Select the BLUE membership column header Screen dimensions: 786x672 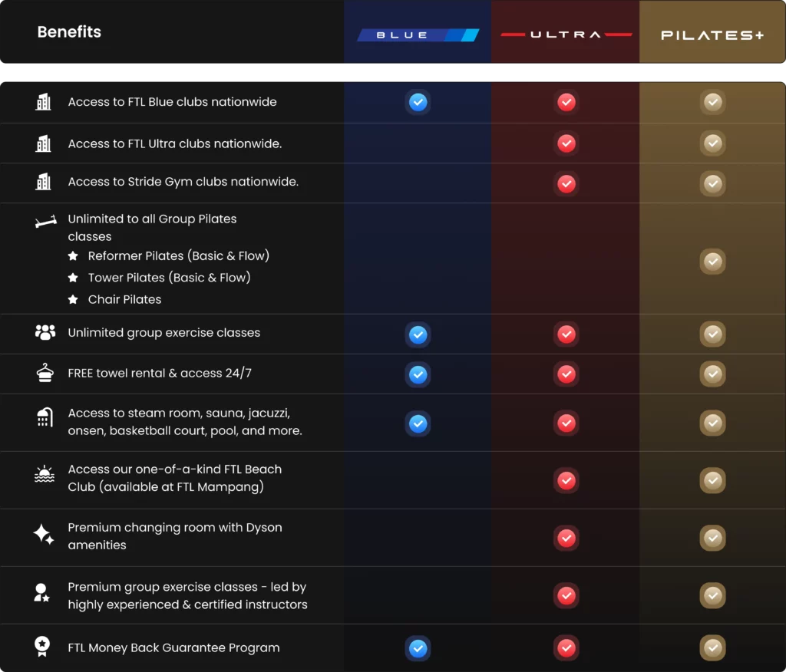coord(418,35)
